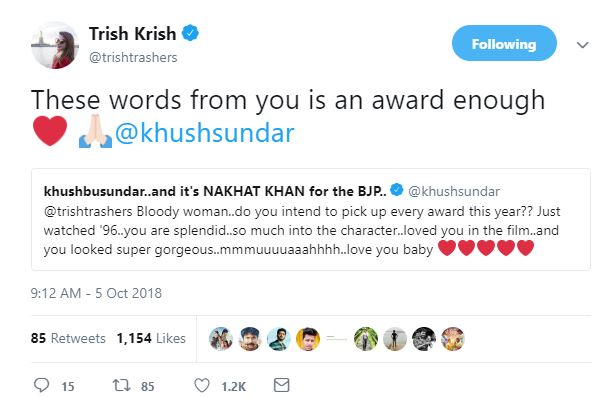
Task: Click the yellow background liker avatar
Action: pyautogui.click(x=308, y=338)
